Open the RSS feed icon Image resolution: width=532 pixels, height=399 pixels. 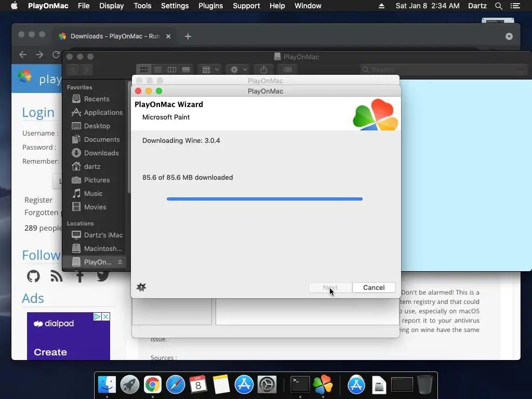pyautogui.click(x=56, y=276)
